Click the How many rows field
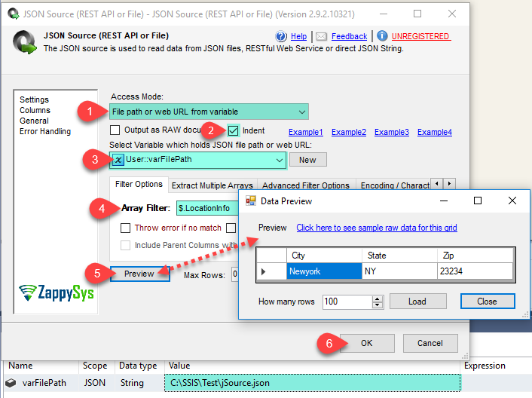This screenshot has height=398, width=532. [x=347, y=302]
